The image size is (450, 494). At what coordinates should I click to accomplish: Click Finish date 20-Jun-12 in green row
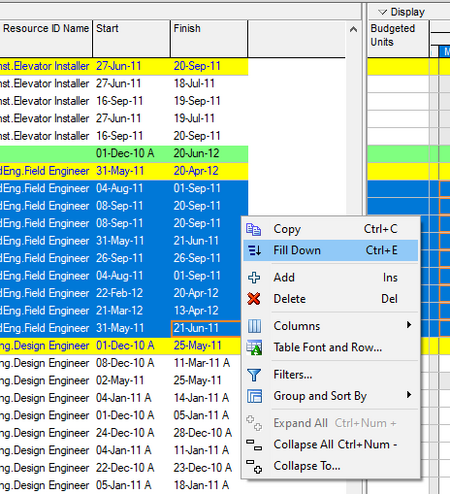(196, 154)
